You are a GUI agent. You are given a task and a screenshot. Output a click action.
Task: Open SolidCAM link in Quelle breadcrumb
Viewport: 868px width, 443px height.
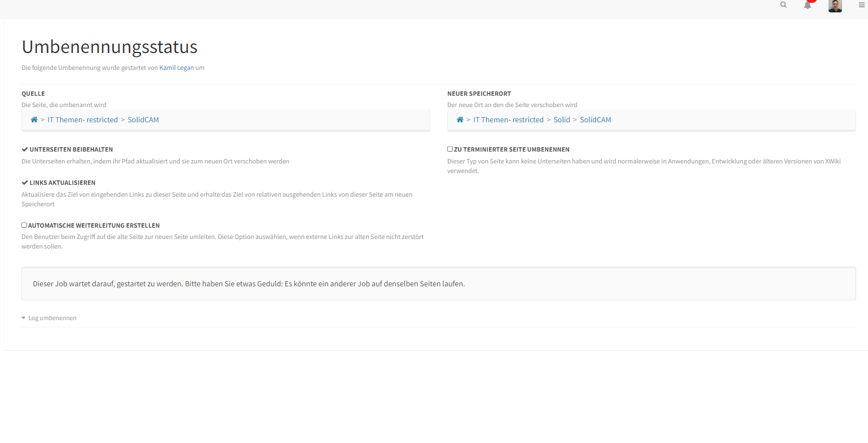[x=143, y=119]
